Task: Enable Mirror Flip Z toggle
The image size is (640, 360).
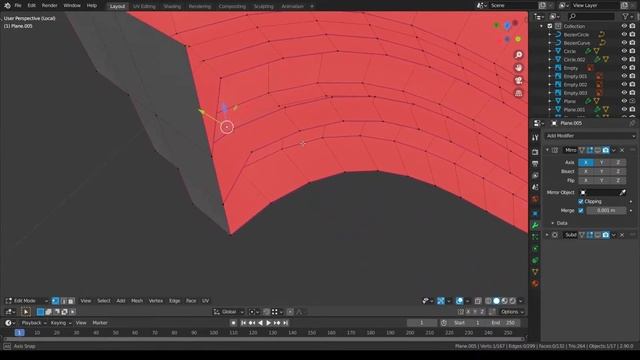Action: tap(618, 180)
